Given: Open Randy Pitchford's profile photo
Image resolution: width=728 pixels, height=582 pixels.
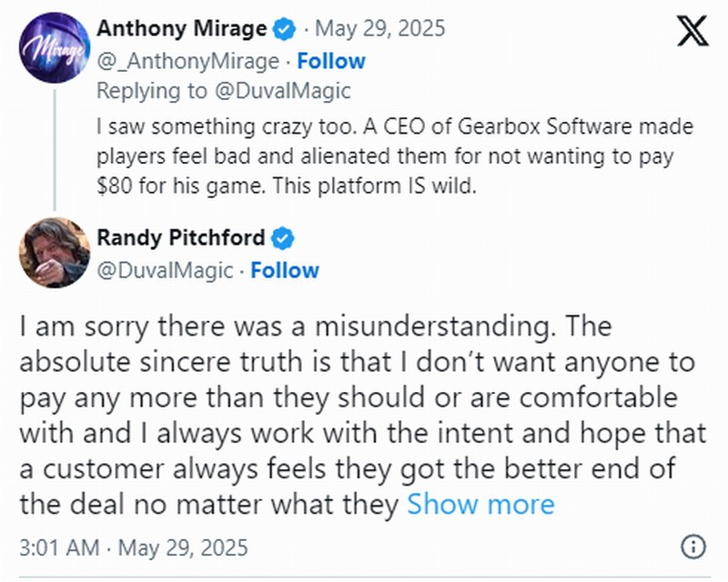Looking at the screenshot, I should tap(54, 253).
